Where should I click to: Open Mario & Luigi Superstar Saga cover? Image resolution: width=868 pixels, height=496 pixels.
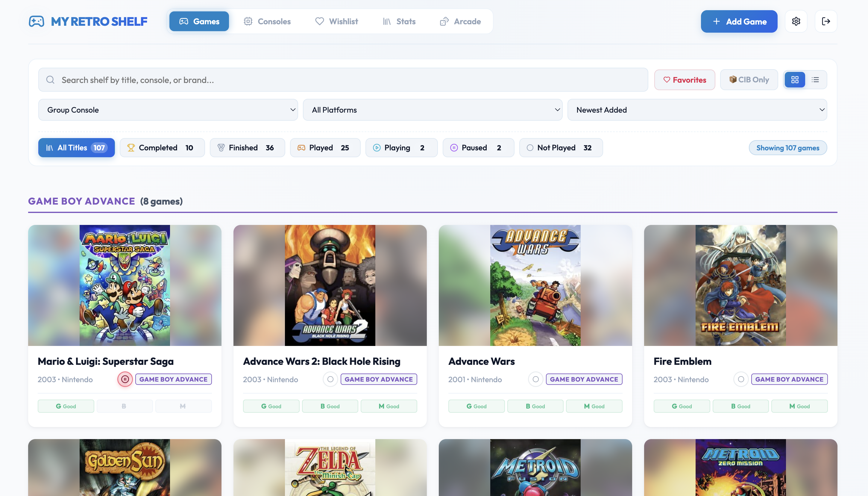(125, 285)
